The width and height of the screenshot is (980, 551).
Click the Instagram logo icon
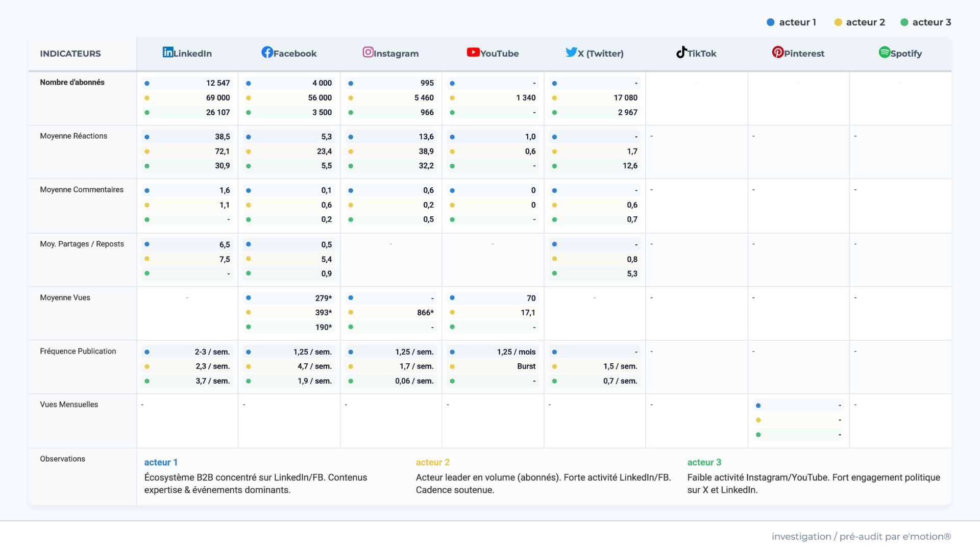368,52
